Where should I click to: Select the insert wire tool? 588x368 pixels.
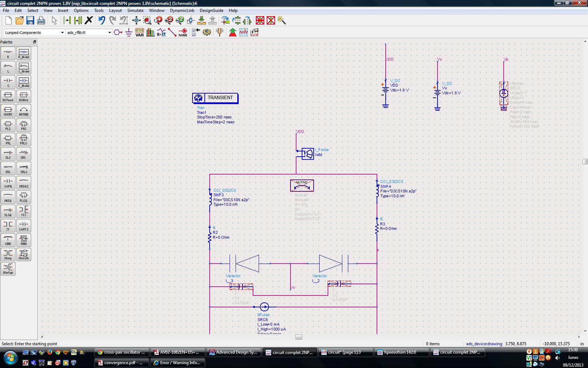pos(172,33)
